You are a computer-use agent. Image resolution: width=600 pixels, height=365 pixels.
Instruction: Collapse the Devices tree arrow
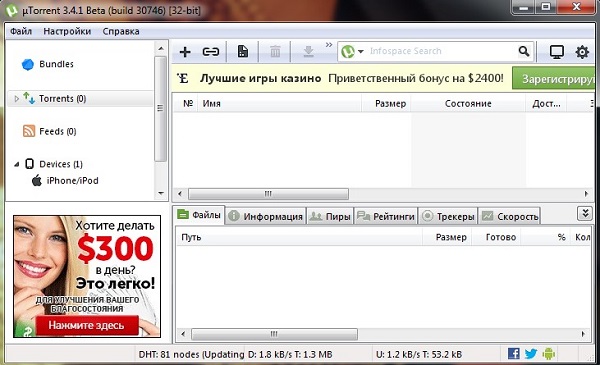pos(16,164)
